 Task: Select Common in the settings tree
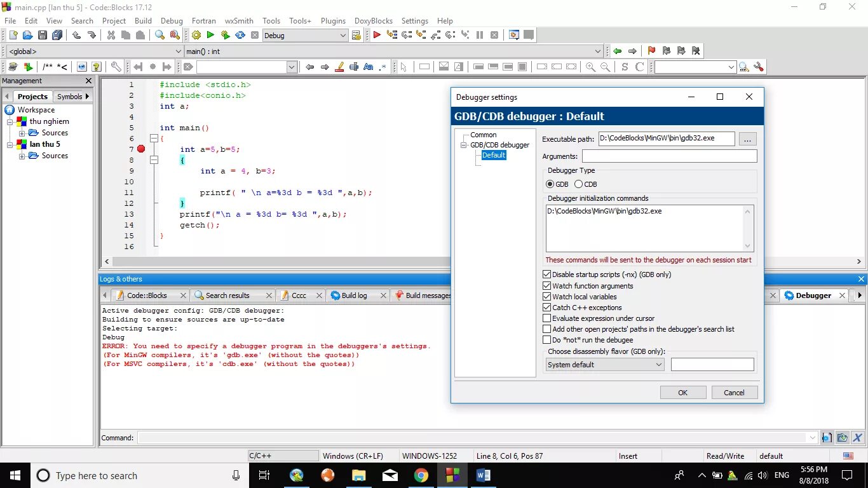(x=483, y=135)
